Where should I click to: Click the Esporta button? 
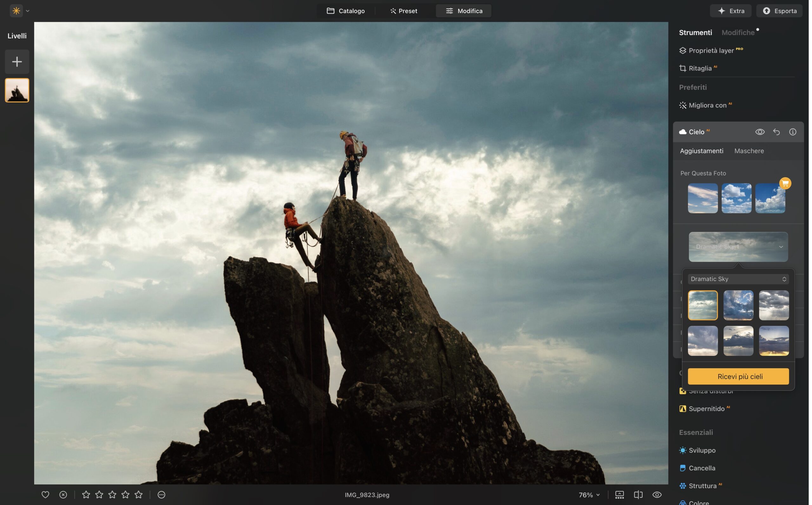[x=779, y=11]
